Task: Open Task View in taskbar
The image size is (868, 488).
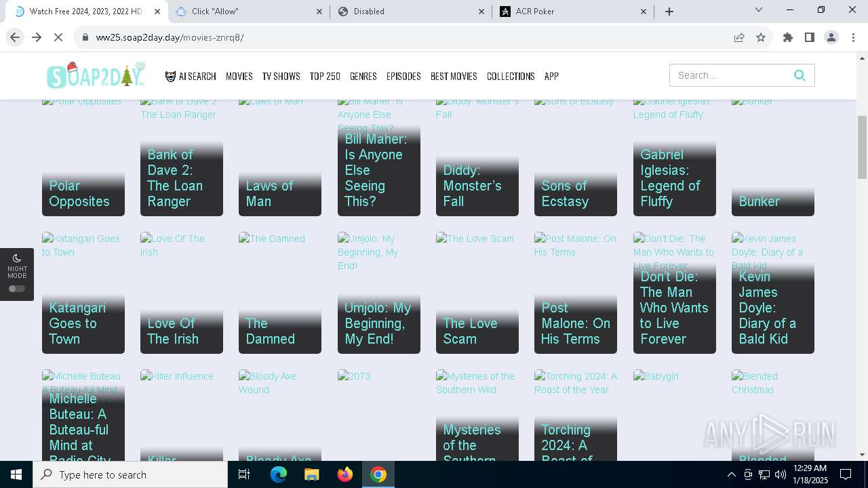Action: (x=244, y=474)
